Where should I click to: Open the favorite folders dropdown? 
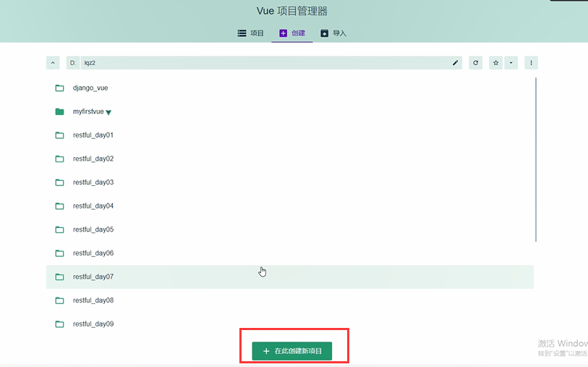511,63
